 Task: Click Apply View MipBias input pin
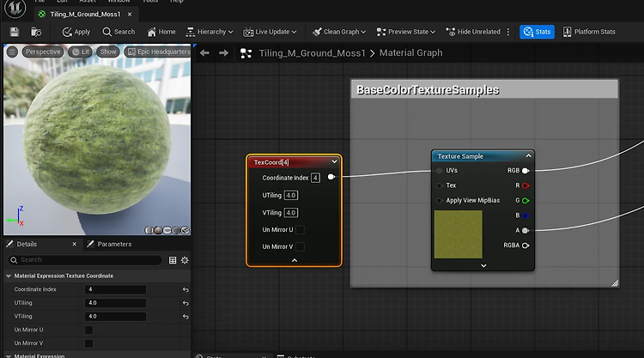pos(440,201)
